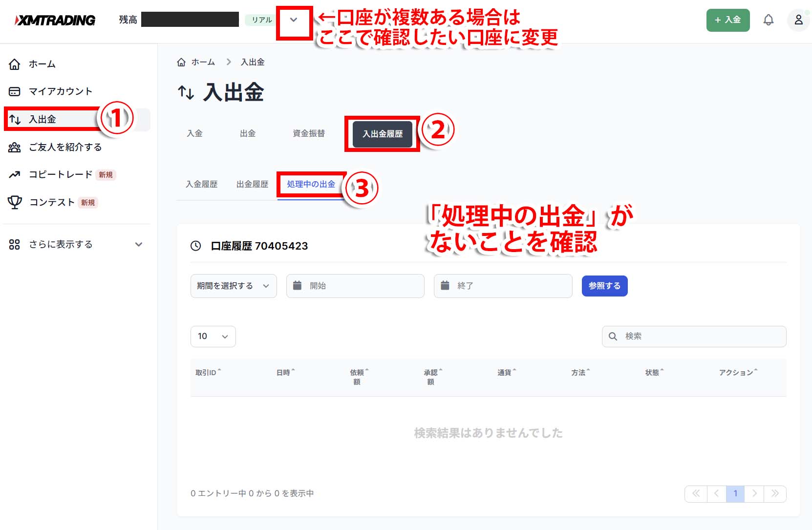The width and height of the screenshot is (812, 530).
Task: Sort by 依頼額 column
Action: (x=359, y=377)
